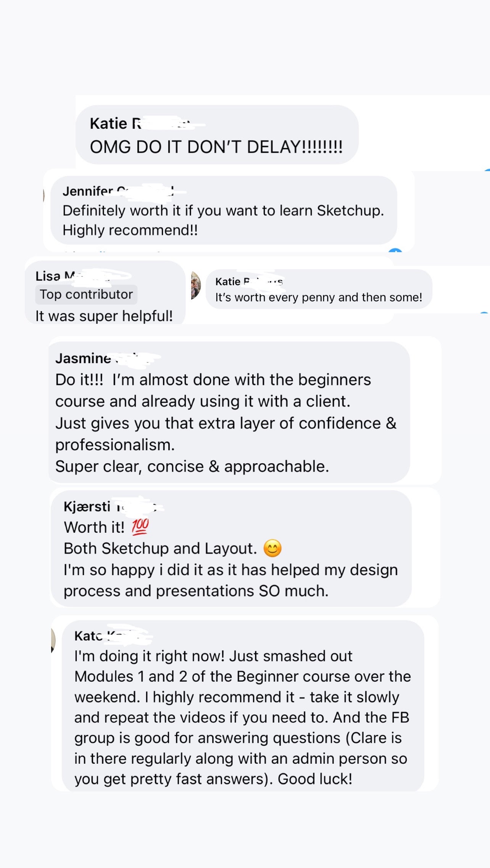Click the blue reaction icon below Jennifer's comment
This screenshot has height=868, width=490.
[x=395, y=250]
